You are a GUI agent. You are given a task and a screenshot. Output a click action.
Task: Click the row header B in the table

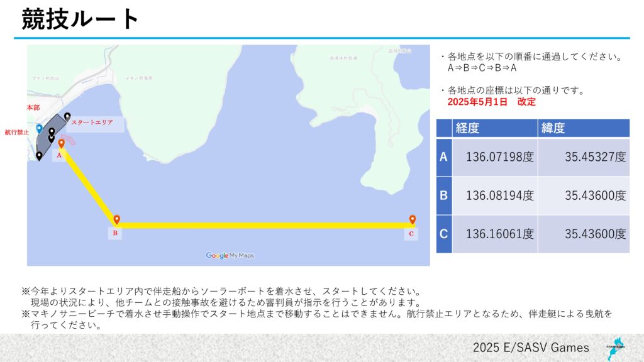444,195
